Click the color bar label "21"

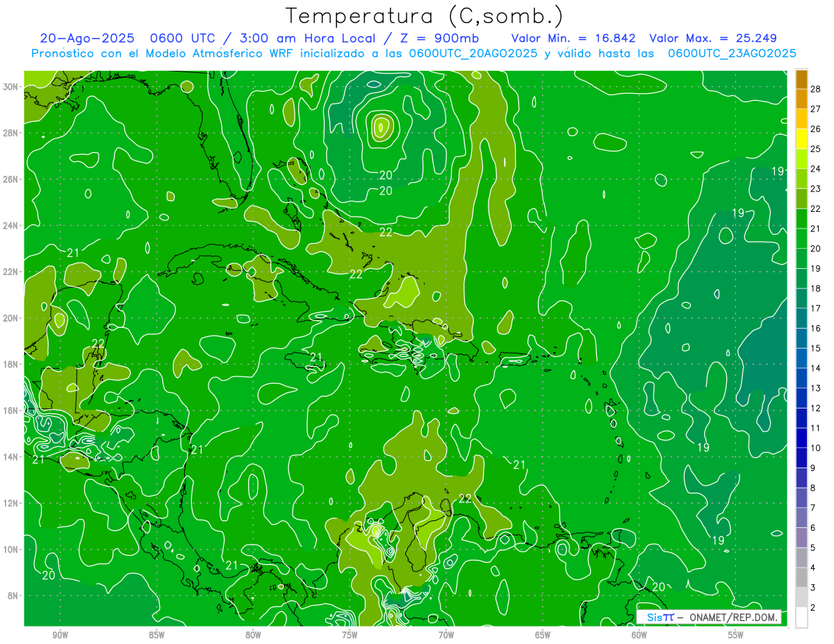816,229
